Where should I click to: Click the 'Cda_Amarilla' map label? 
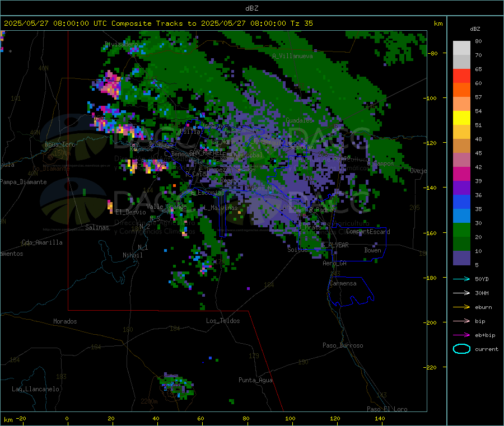(x=42, y=242)
